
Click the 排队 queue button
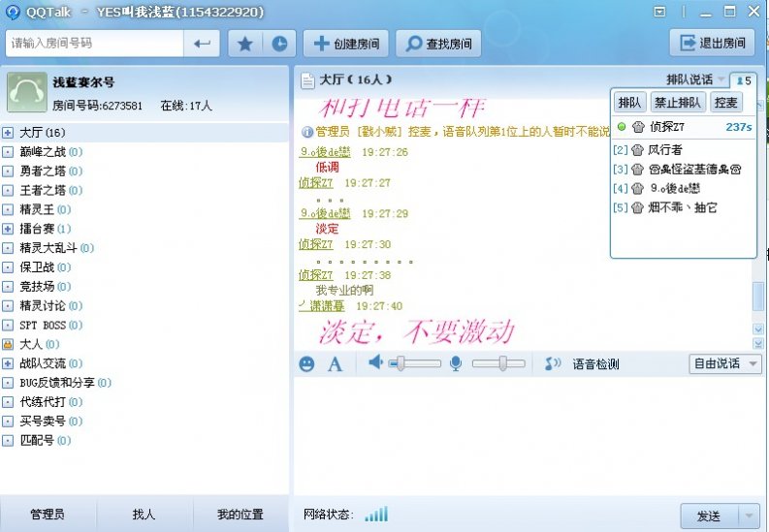tap(630, 103)
